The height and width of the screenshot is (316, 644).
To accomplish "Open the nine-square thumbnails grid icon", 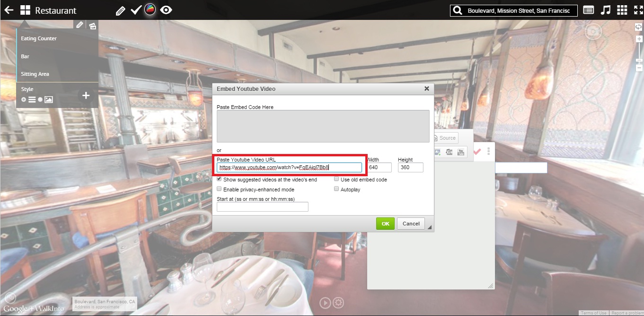I will [622, 10].
